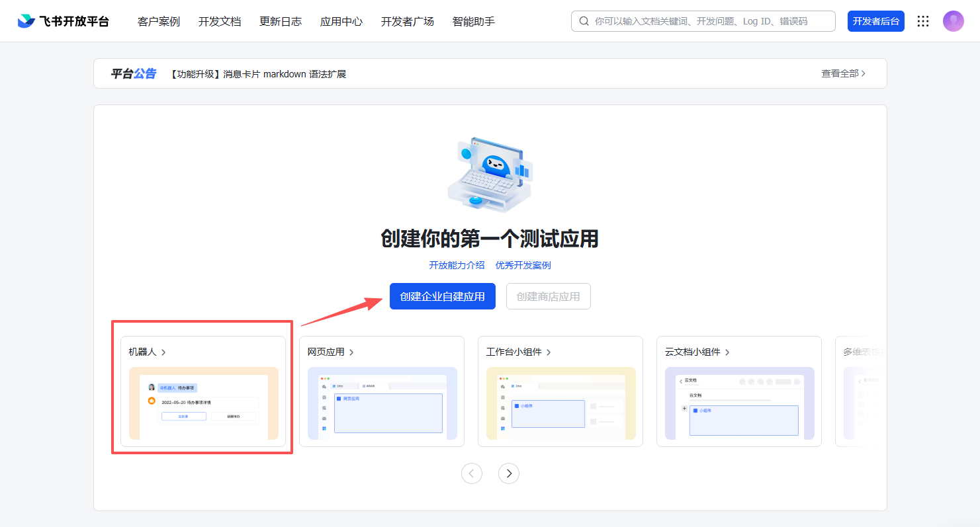
Task: Open the user profile avatar
Action: coord(953,21)
